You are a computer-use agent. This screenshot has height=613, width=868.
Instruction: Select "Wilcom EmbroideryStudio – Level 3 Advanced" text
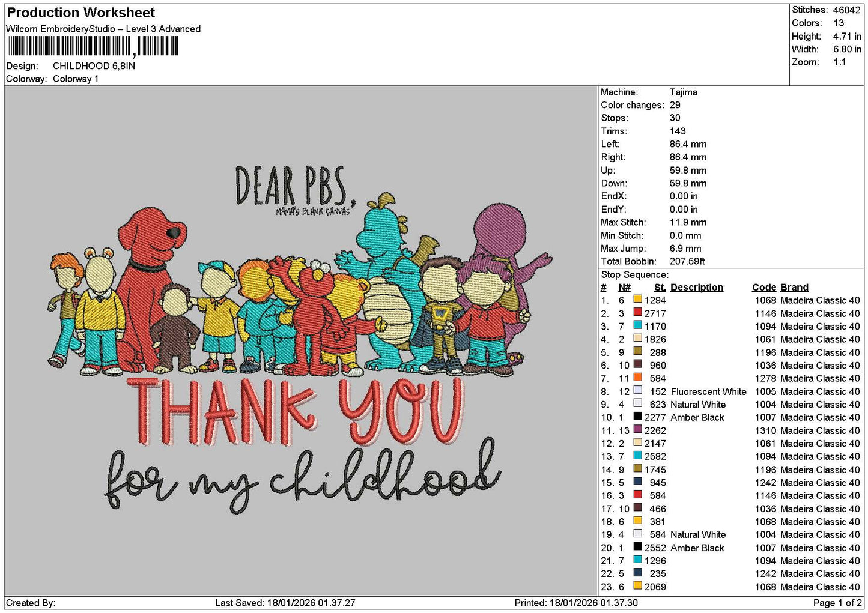coord(103,29)
